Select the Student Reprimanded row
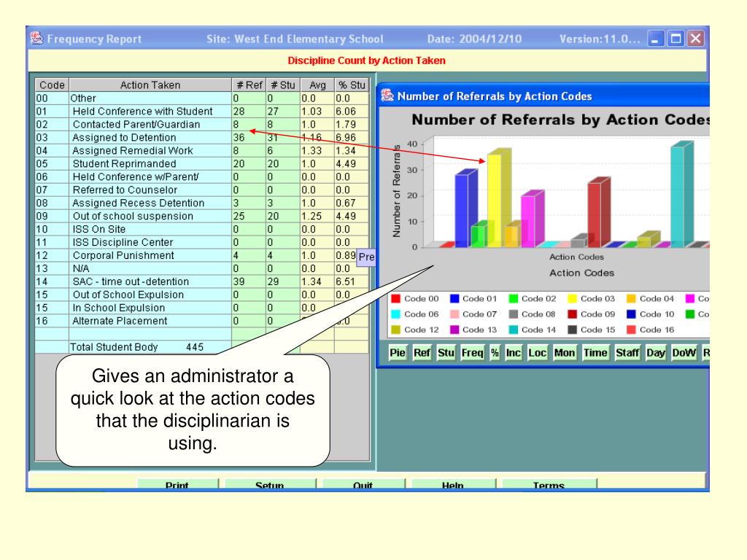The width and height of the screenshot is (747, 560). [202, 163]
